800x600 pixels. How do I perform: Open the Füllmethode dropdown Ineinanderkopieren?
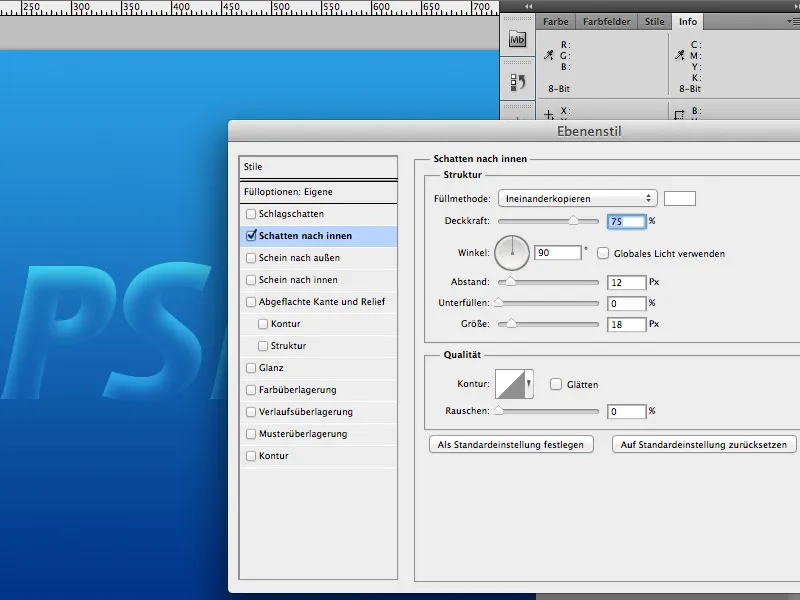(x=578, y=198)
